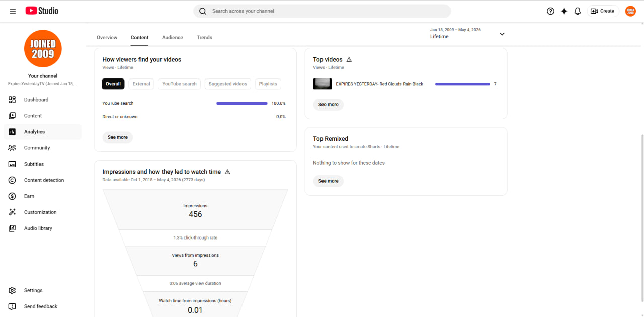Click the 0:06 average view duration text
The width and height of the screenshot is (644, 317).
click(x=195, y=283)
